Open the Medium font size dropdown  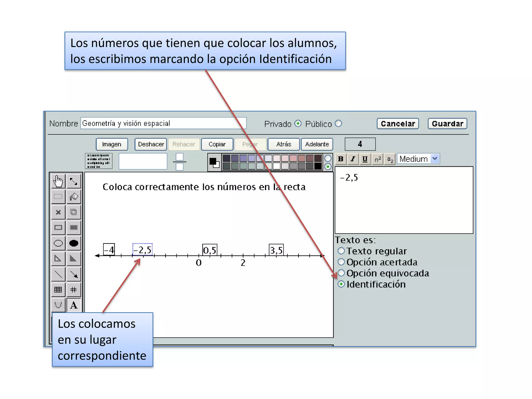click(418, 159)
